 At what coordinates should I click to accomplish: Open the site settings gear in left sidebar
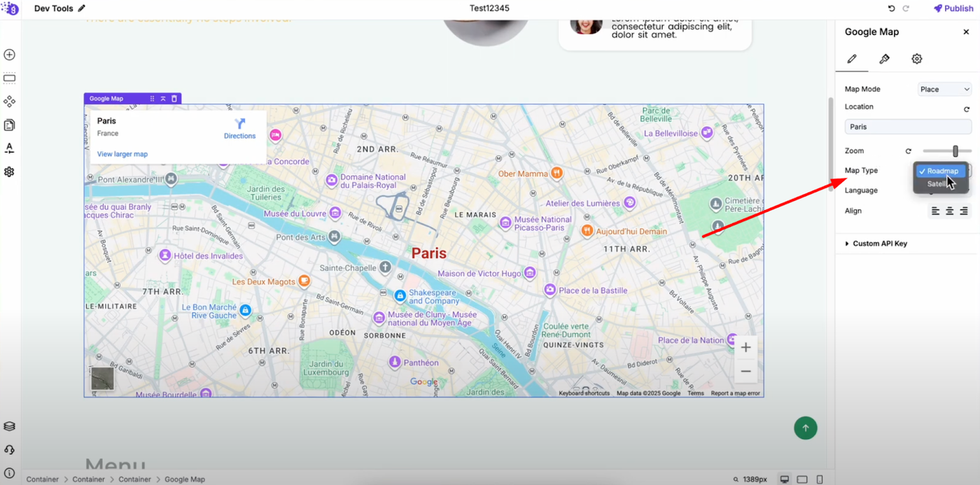click(x=9, y=171)
